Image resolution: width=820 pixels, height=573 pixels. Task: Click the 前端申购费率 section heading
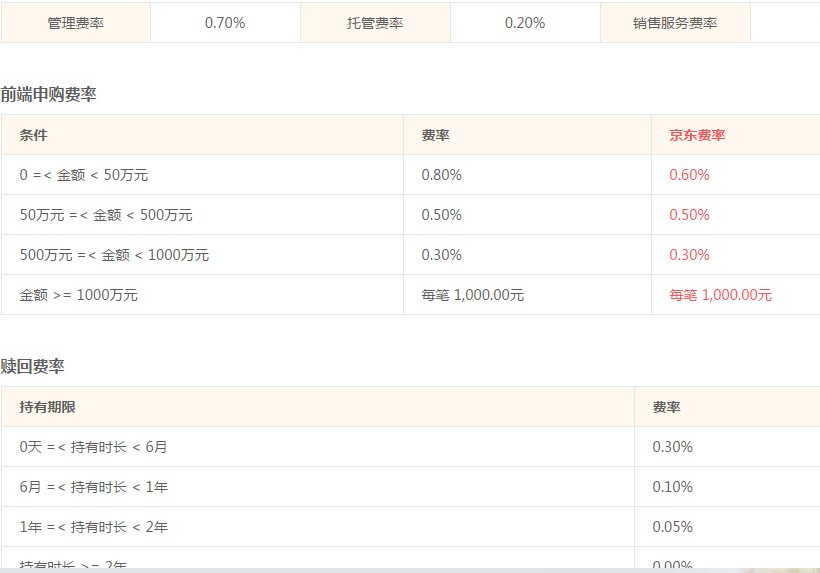[x=48, y=95]
